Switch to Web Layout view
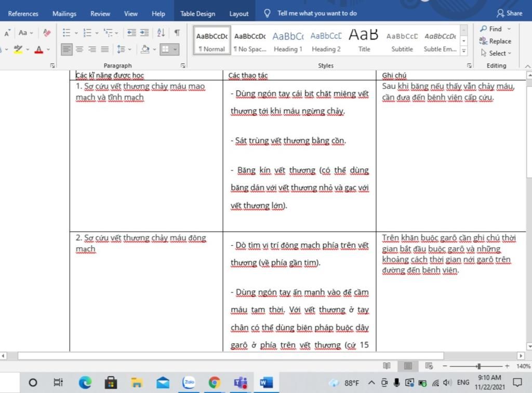Image resolution: width=532 pixels, height=393 pixels. click(x=429, y=366)
